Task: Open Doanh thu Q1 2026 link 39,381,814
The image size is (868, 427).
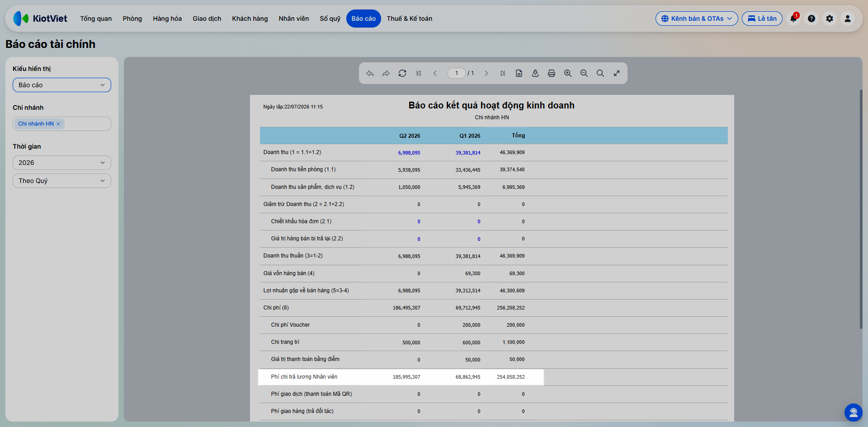Action: [x=468, y=153]
